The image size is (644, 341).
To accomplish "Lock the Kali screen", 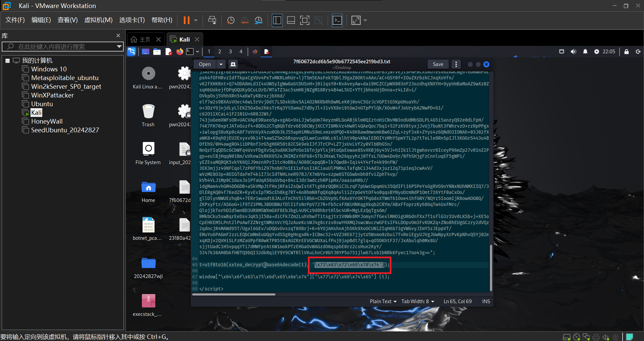I will pyautogui.click(x=627, y=52).
